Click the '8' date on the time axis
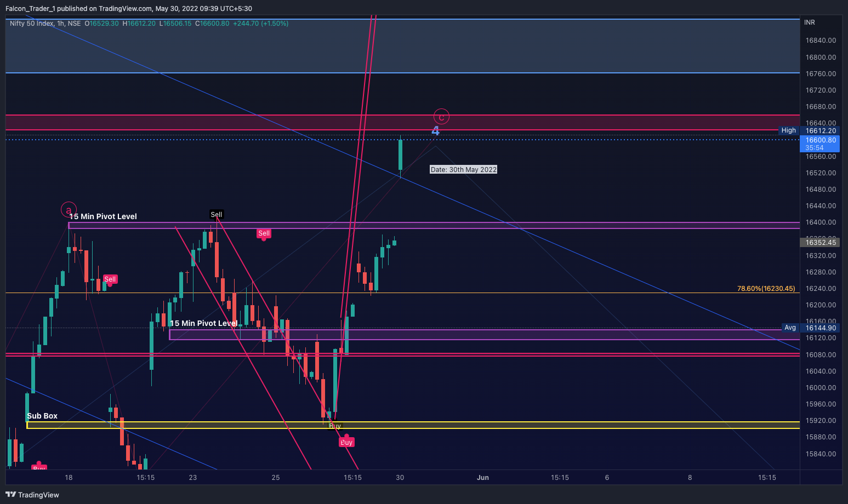 (690, 477)
